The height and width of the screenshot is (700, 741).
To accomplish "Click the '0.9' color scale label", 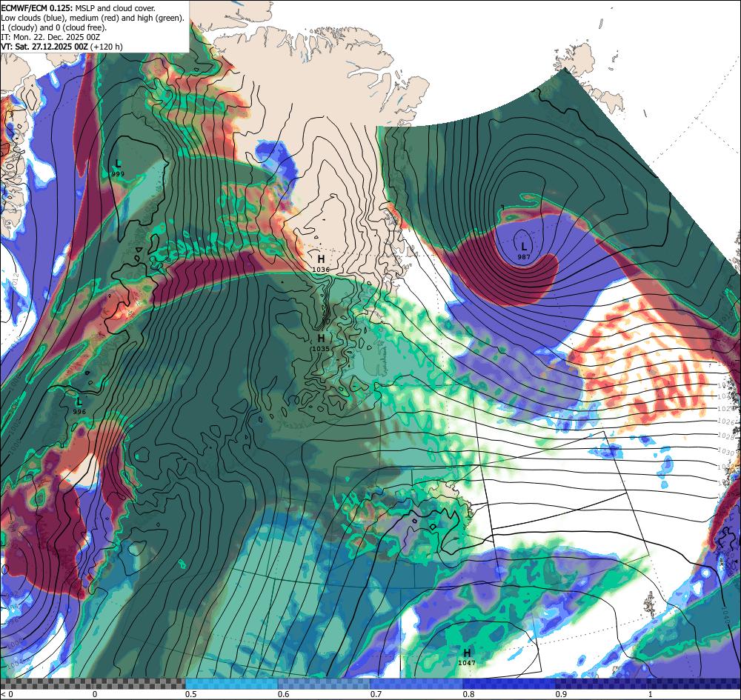I will [562, 694].
